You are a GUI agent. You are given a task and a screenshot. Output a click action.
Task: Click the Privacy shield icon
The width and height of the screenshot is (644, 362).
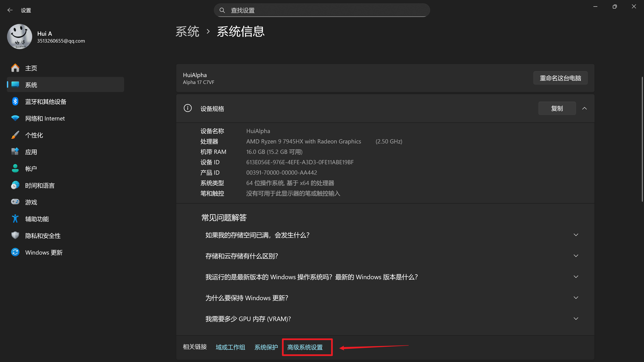tap(15, 235)
